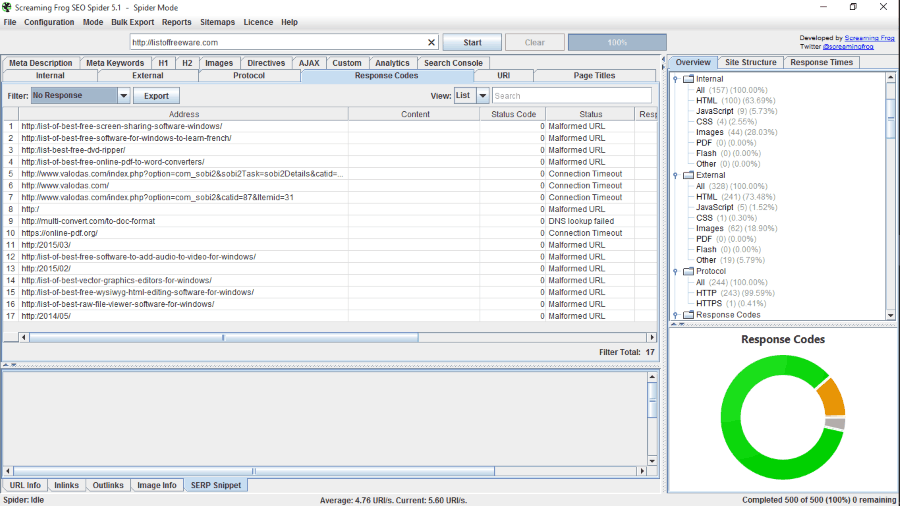Switch to the Internal tab

click(x=51, y=76)
